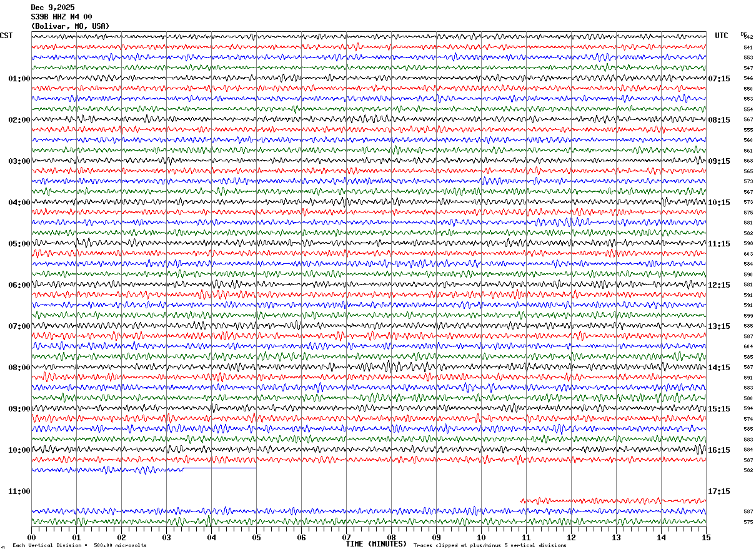Screen dimensions: 756x554
Task: Click the 'UTC' timezone label
Action: [x=722, y=36]
